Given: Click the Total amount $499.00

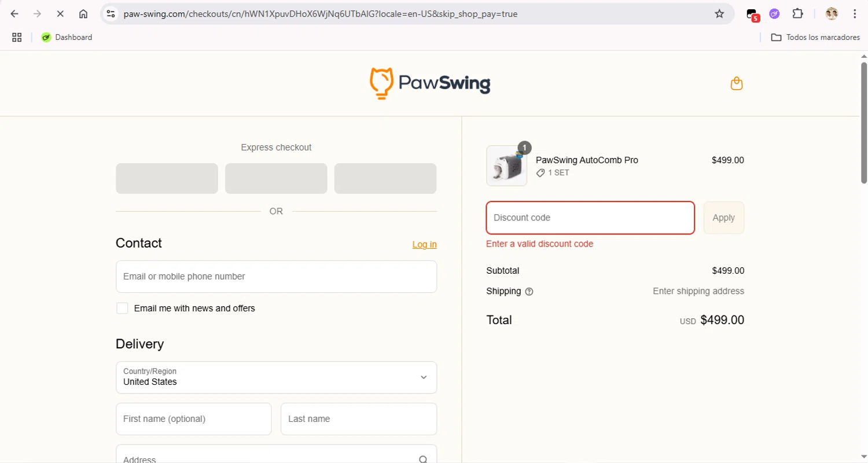Looking at the screenshot, I should (x=722, y=320).
